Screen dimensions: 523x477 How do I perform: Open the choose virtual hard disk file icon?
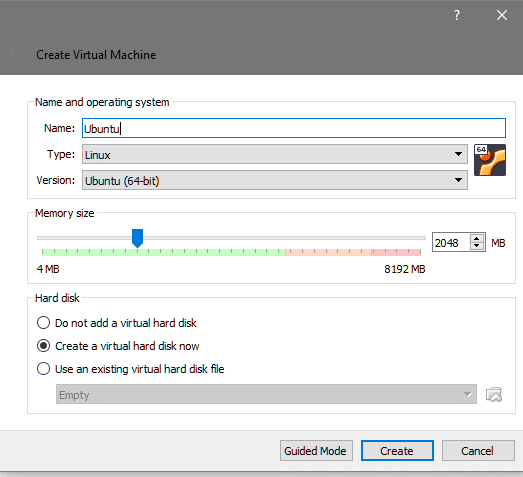(494, 395)
